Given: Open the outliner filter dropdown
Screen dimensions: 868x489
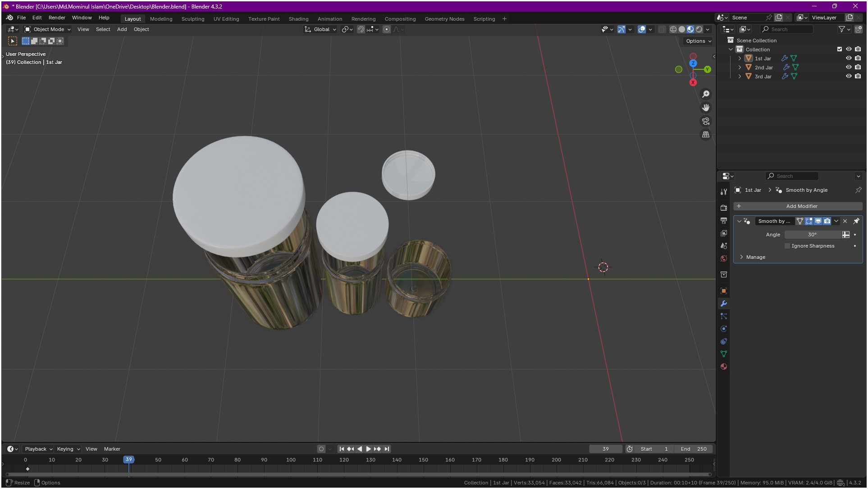Looking at the screenshot, I should pos(844,29).
